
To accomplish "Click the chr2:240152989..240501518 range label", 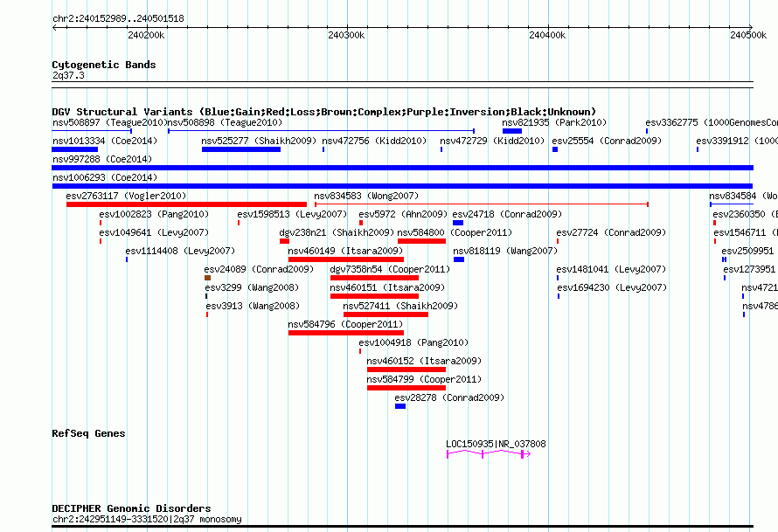I will coord(118,18).
